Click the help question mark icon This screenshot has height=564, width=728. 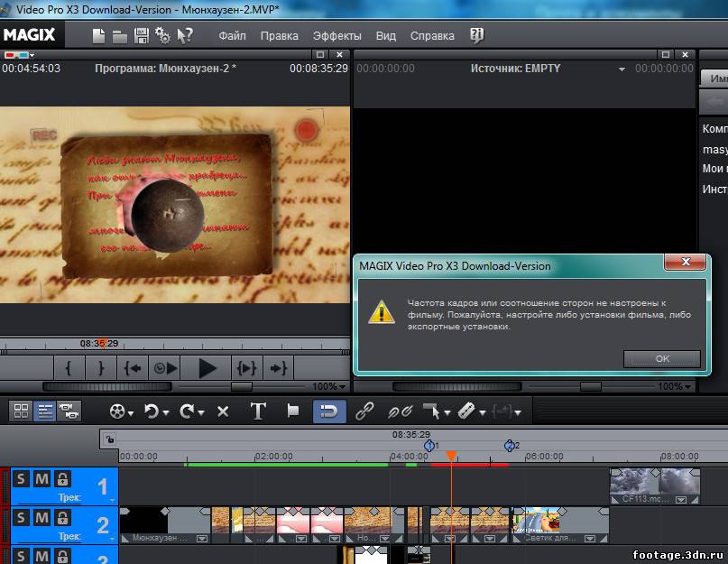click(477, 35)
